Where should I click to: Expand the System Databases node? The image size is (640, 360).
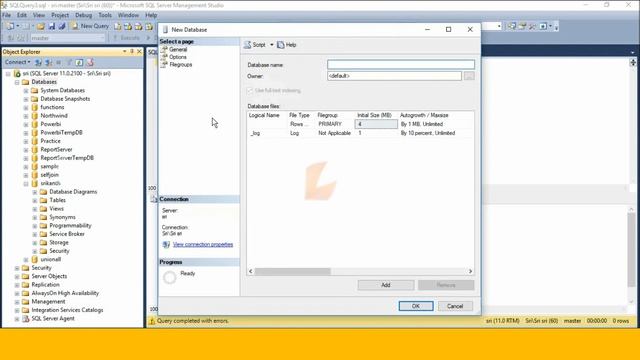(26, 91)
